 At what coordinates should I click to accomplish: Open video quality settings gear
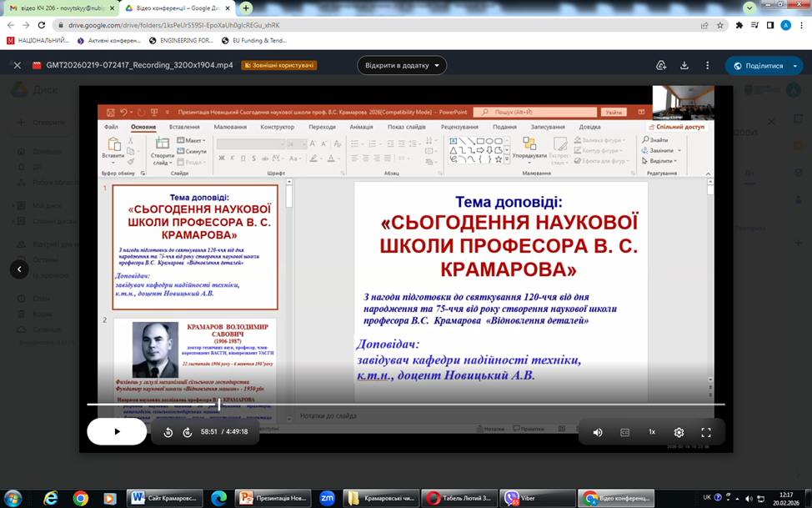click(x=679, y=432)
